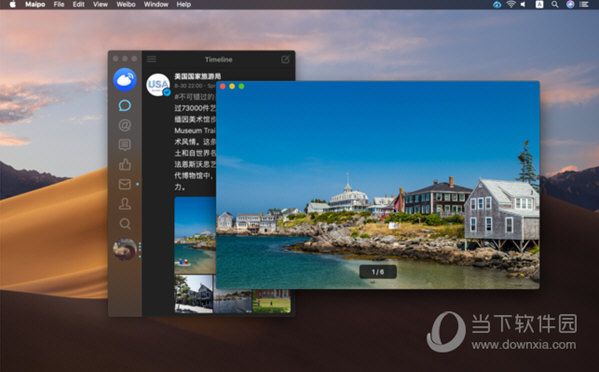599x372 pixels.
Task: Click the input source A icon
Action: (x=539, y=4)
